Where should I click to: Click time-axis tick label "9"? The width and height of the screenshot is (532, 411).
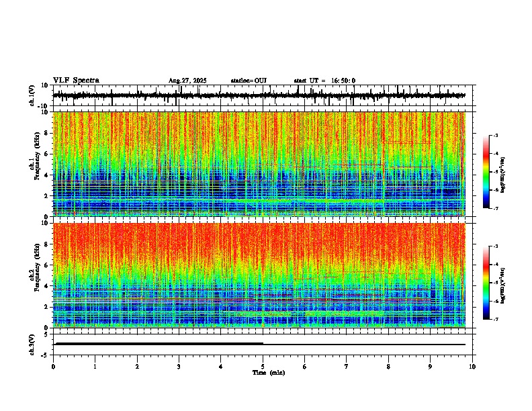pyautogui.click(x=430, y=367)
